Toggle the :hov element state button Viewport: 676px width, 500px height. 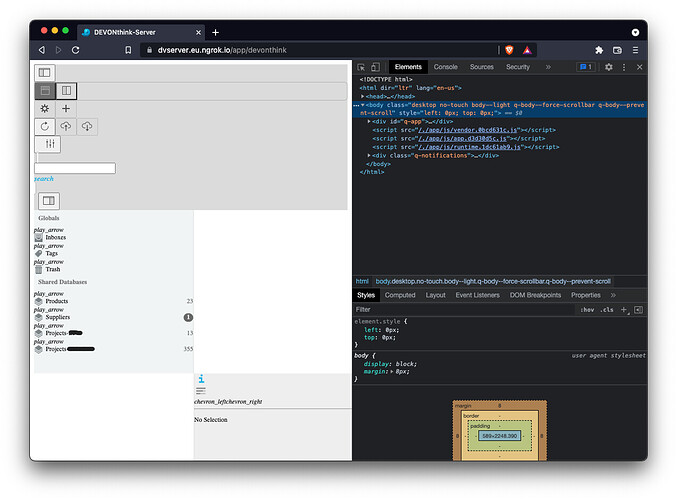pyautogui.click(x=587, y=309)
